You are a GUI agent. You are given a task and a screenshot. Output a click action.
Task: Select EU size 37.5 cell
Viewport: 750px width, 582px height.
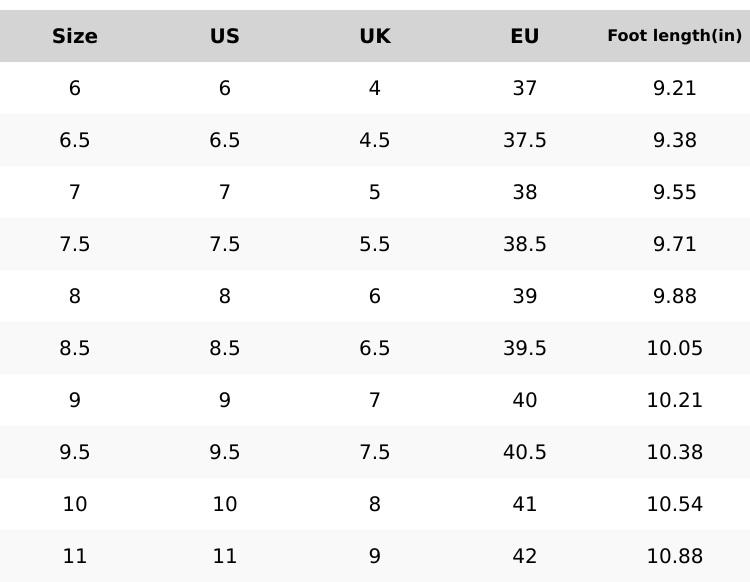click(x=525, y=140)
